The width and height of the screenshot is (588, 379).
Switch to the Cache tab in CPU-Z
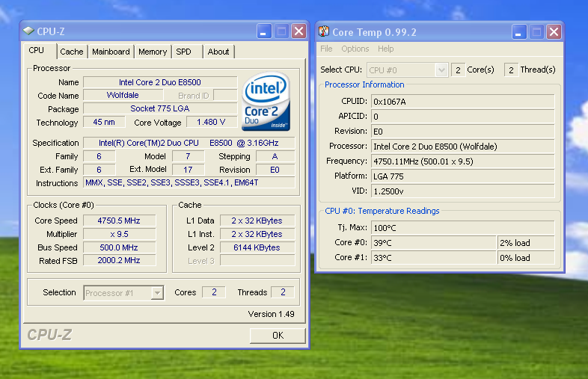click(72, 52)
